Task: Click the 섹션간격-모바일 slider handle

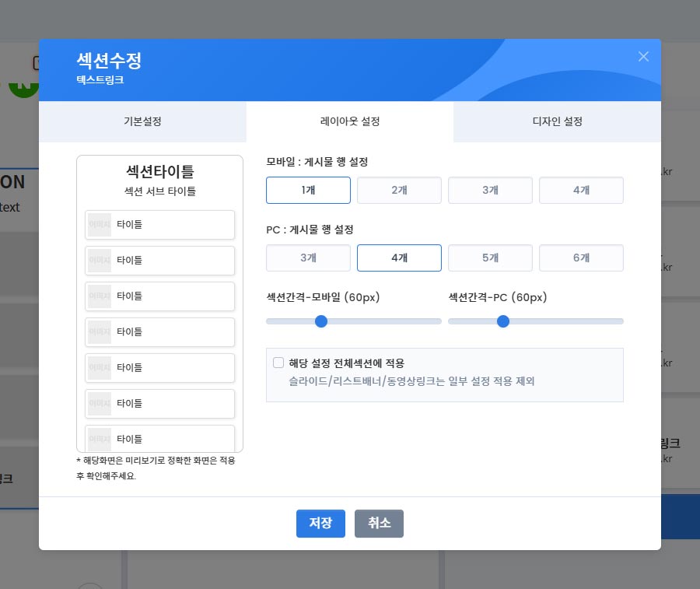Action: (321, 321)
